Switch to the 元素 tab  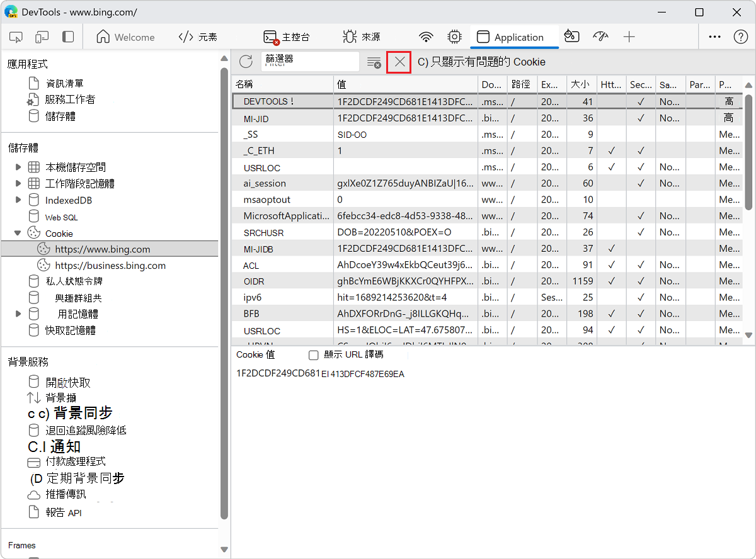coord(198,37)
